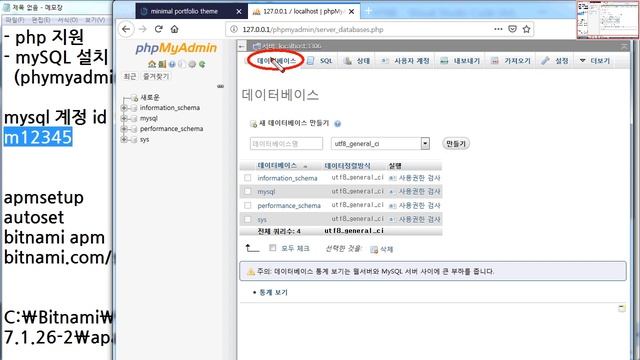This screenshot has height=360, width=640.
Task: Sort by 데이터베이스 column header
Action: click(x=277, y=165)
